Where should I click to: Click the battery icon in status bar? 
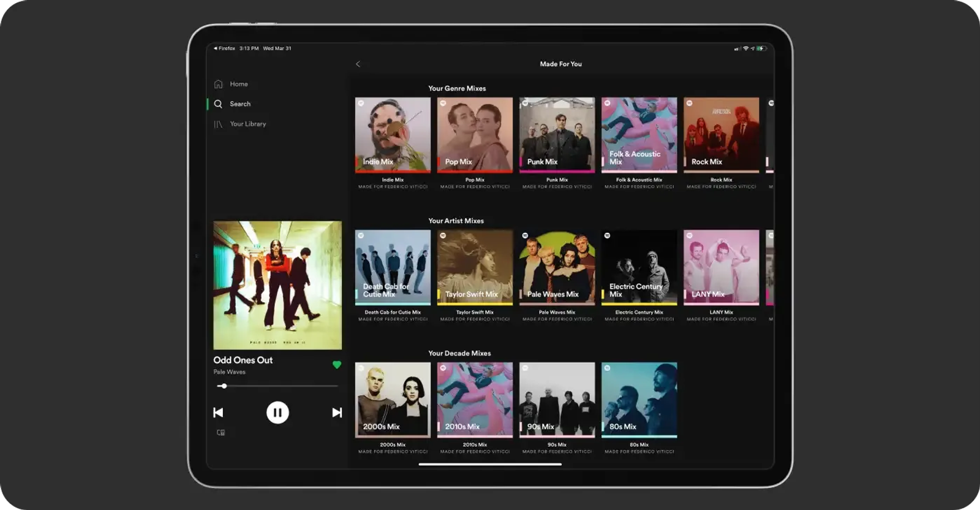(x=761, y=48)
